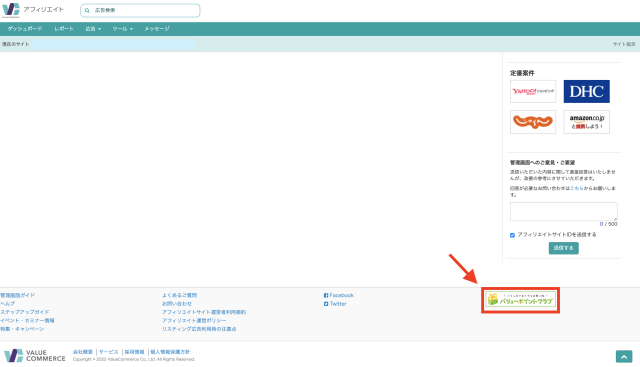Open the Facebook link in the footer
Viewport: 640px width, 367px height.
pos(339,295)
